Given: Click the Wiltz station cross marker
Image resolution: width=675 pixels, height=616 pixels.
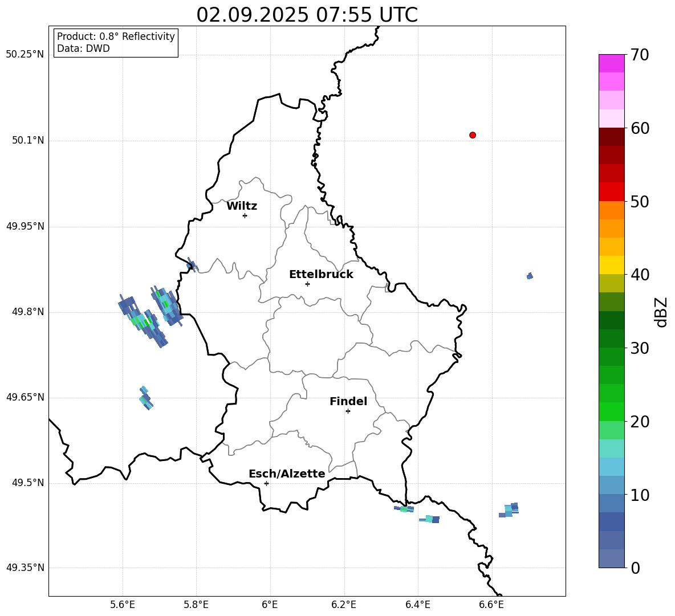Looking at the screenshot, I should click(x=245, y=215).
